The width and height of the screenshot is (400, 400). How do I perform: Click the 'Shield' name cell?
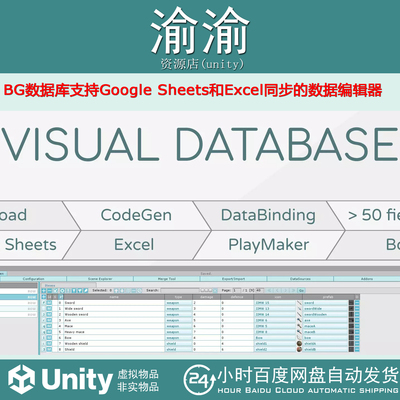tap(114, 349)
